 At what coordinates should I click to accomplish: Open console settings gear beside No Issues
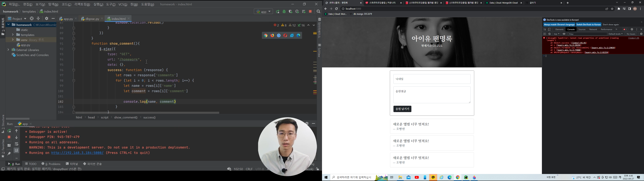[641, 34]
